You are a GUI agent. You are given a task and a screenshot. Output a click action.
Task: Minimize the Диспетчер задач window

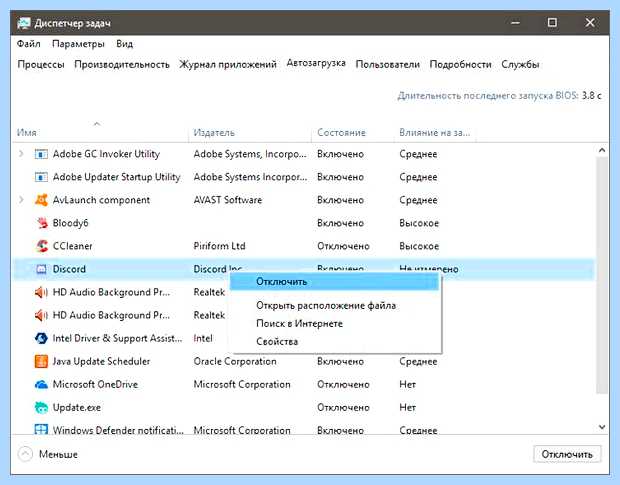click(515, 23)
